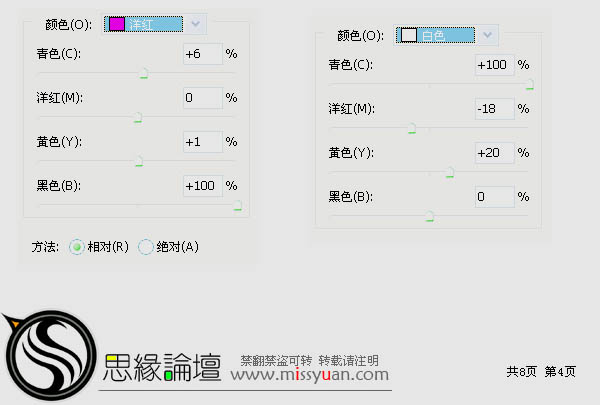
Task: Select the 洋红 combo box
Action: point(155,24)
